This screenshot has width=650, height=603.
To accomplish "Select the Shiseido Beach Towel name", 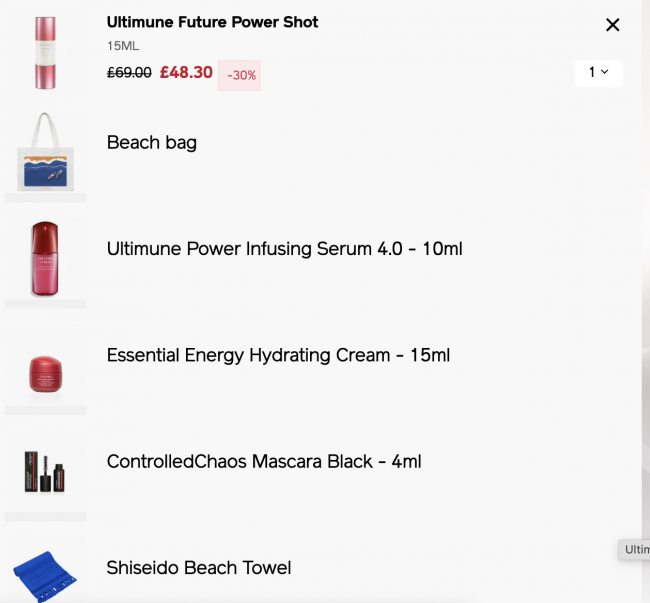I will 199,568.
